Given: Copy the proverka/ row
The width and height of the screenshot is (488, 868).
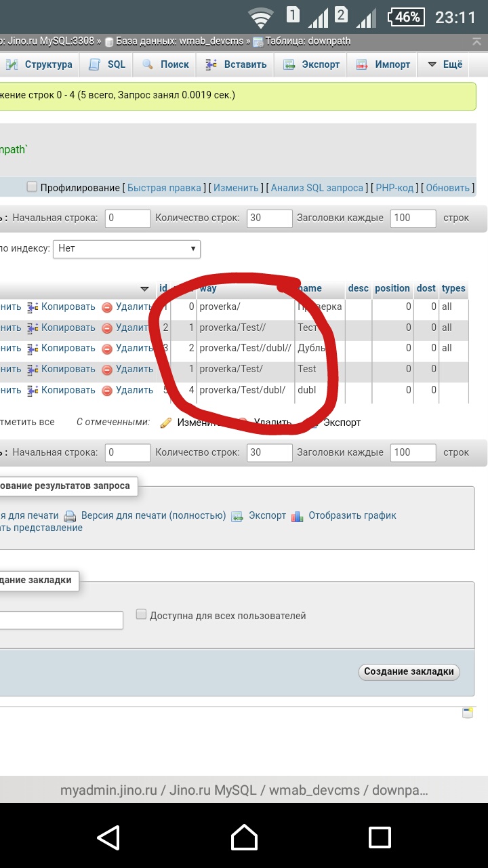Looking at the screenshot, I should coord(62,307).
